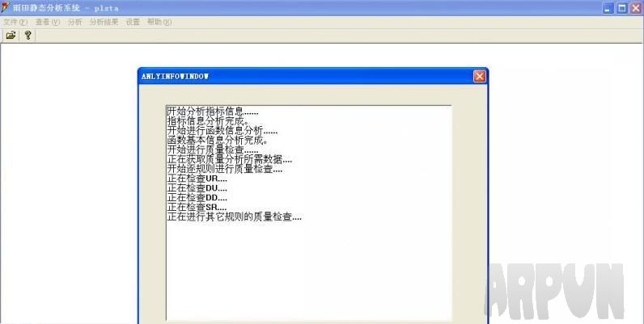
Task: Maximize the main plsta window
Action: [x=622, y=8]
